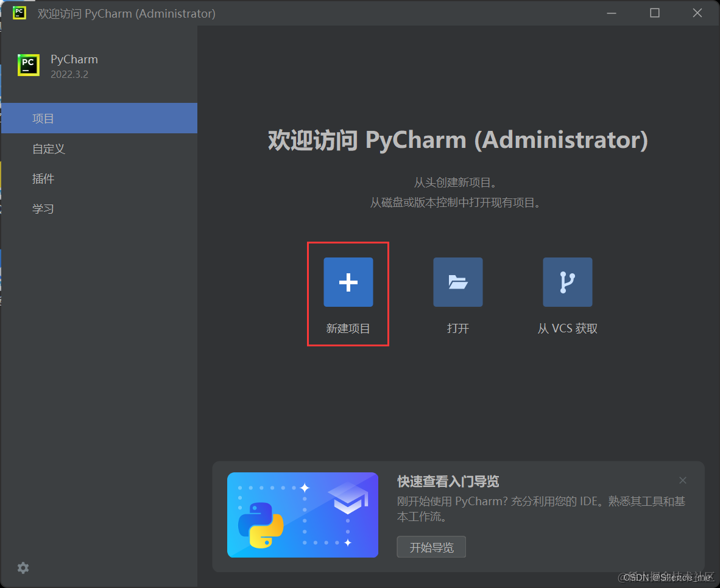Open the 插件 sidebar tab
The width and height of the screenshot is (720, 588).
pyautogui.click(x=44, y=178)
